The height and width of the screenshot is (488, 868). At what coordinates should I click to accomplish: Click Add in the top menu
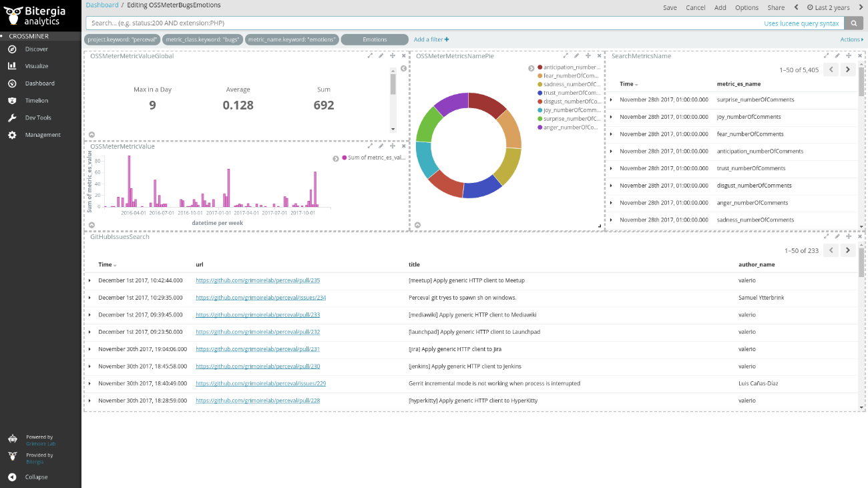click(720, 7)
